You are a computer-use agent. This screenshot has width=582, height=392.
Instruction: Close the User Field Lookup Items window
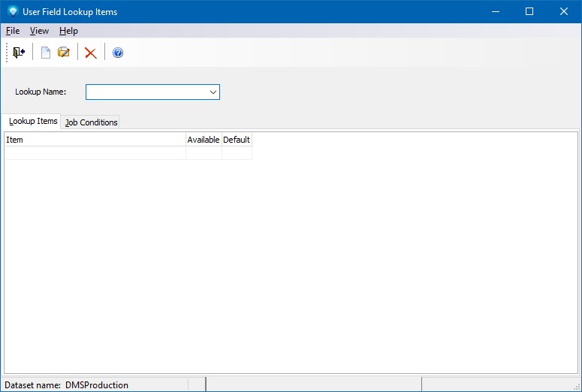(564, 12)
